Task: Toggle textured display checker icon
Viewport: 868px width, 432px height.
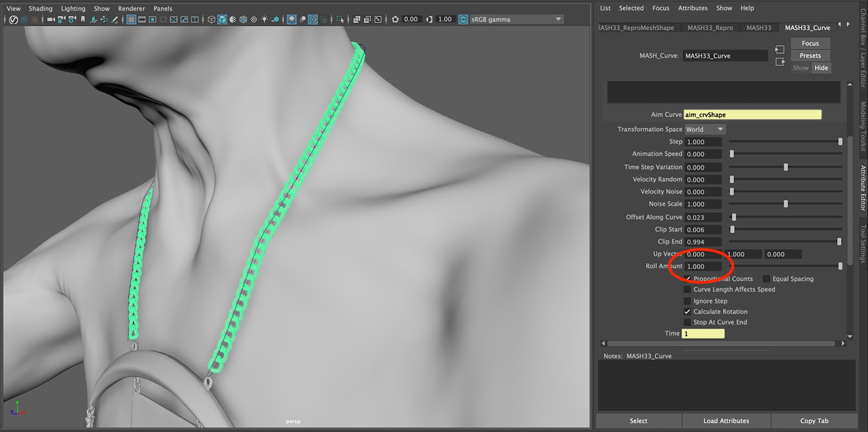Action: pos(253,20)
